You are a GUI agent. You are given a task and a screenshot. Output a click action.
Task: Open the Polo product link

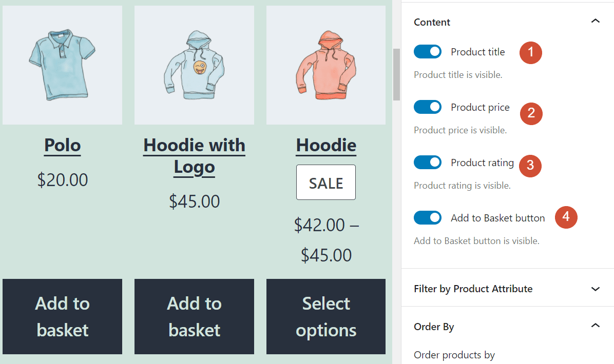click(x=62, y=145)
